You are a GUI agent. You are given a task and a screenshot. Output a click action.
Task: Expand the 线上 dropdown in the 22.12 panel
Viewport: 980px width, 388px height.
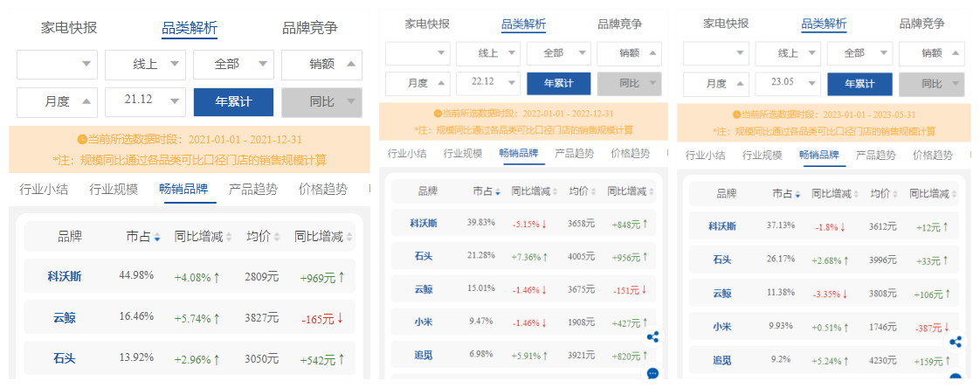click(488, 54)
